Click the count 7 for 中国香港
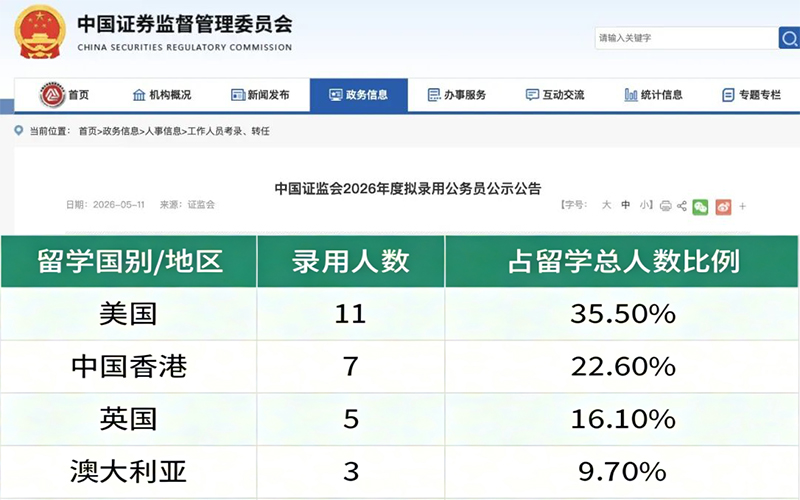The image size is (800, 500). (x=351, y=366)
